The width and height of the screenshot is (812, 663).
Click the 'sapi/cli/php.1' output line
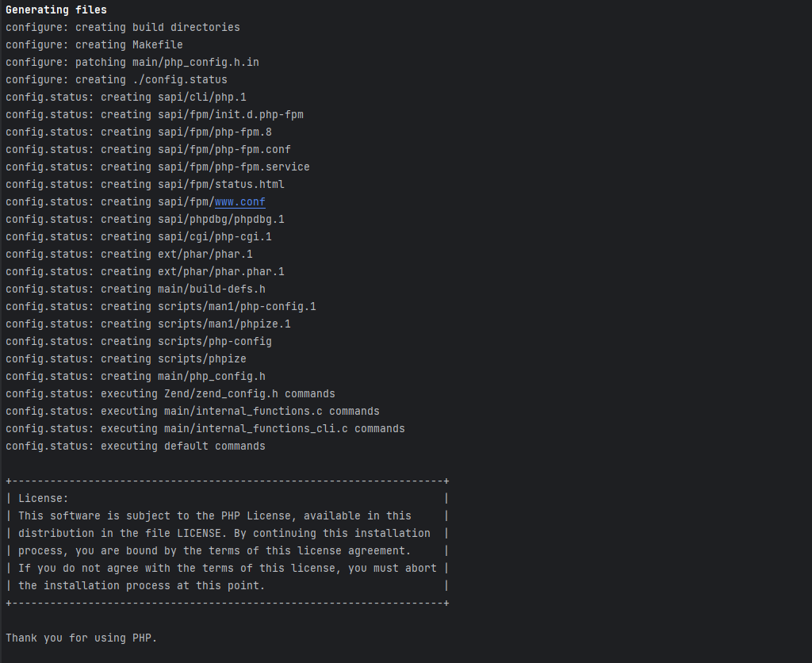126,98
